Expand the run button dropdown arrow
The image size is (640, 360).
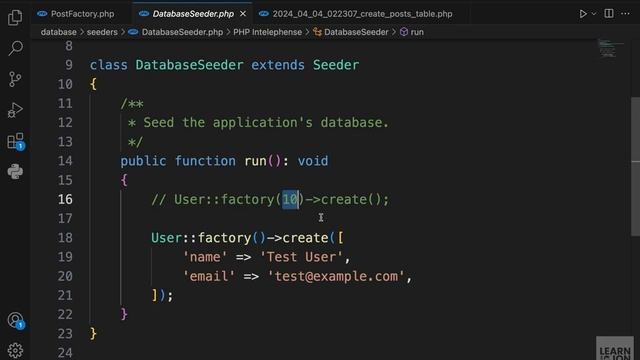tap(594, 14)
